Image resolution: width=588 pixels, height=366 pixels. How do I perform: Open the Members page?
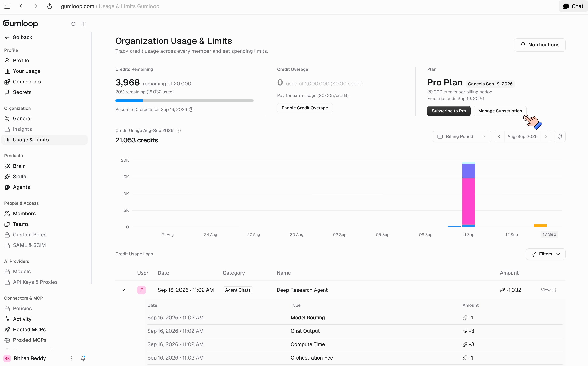click(44, 213)
